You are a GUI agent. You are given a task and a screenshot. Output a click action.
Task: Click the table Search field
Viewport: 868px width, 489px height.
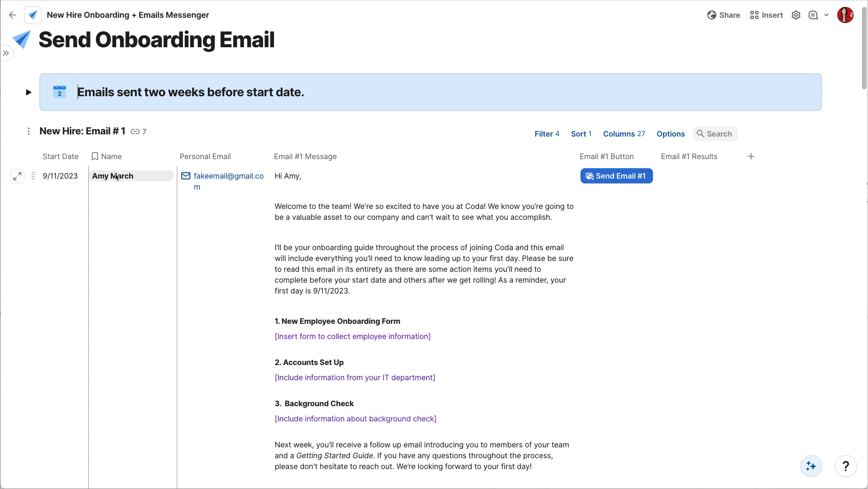click(x=719, y=134)
